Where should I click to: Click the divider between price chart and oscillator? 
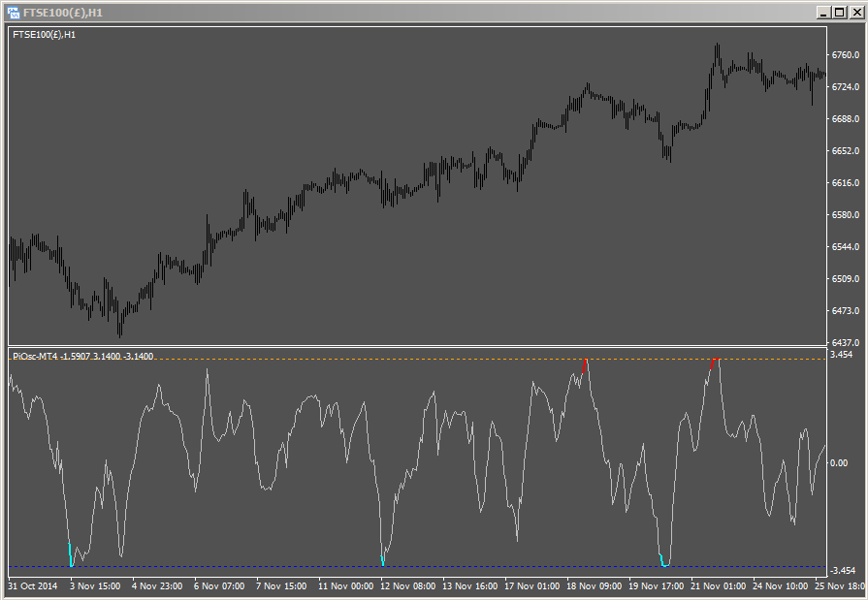click(x=417, y=346)
